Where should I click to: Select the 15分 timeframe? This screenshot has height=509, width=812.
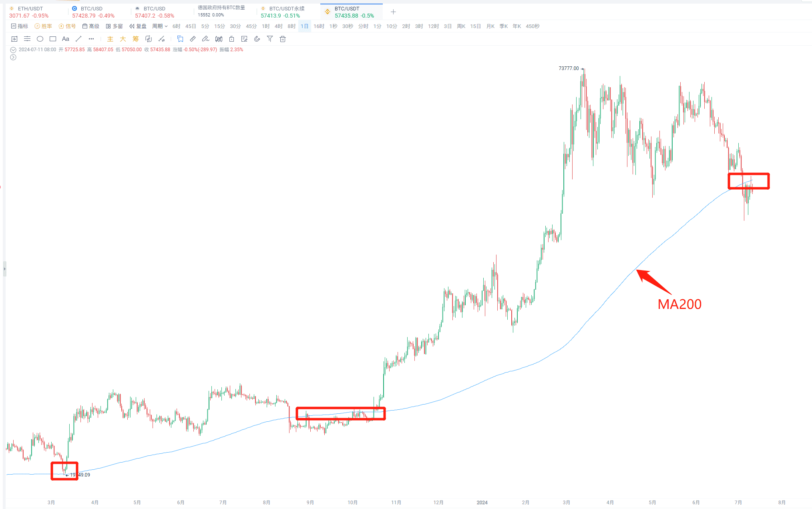point(219,26)
